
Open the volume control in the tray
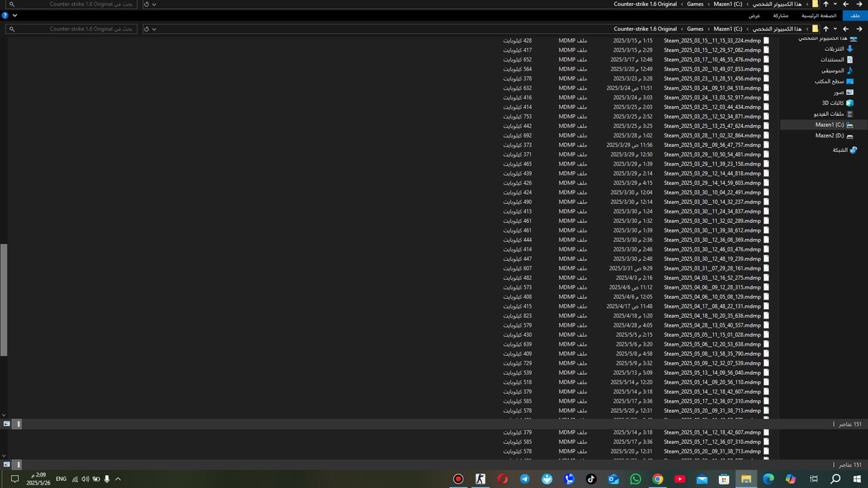(85, 479)
